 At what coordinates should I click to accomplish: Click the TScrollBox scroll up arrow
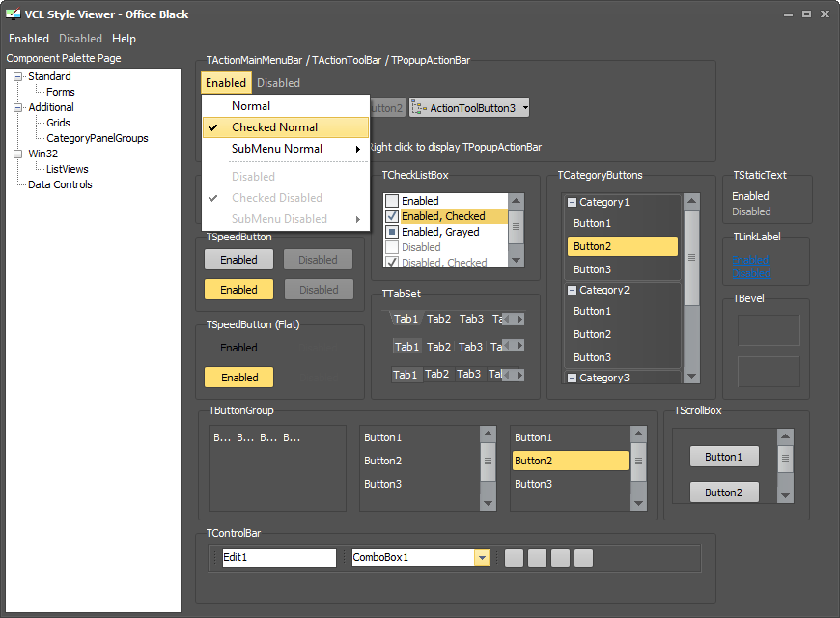click(785, 436)
